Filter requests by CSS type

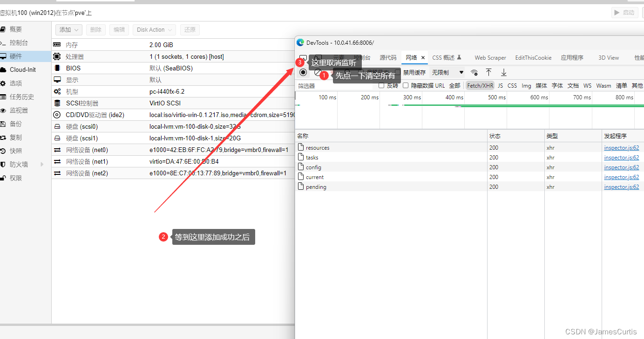click(x=512, y=85)
